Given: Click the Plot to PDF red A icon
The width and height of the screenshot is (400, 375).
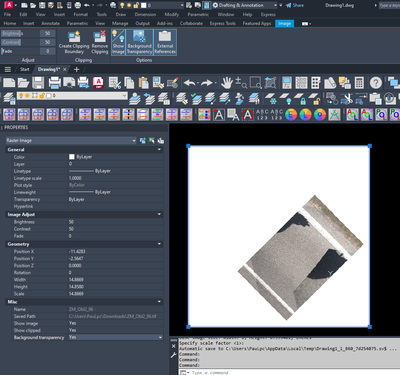Looking at the screenshot, I should (98, 83).
